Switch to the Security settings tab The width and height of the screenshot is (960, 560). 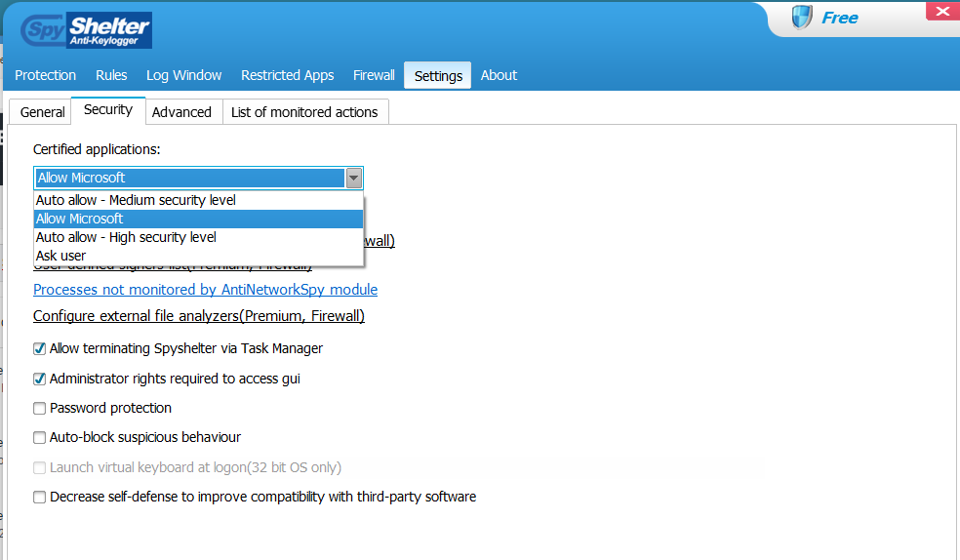coord(108,110)
